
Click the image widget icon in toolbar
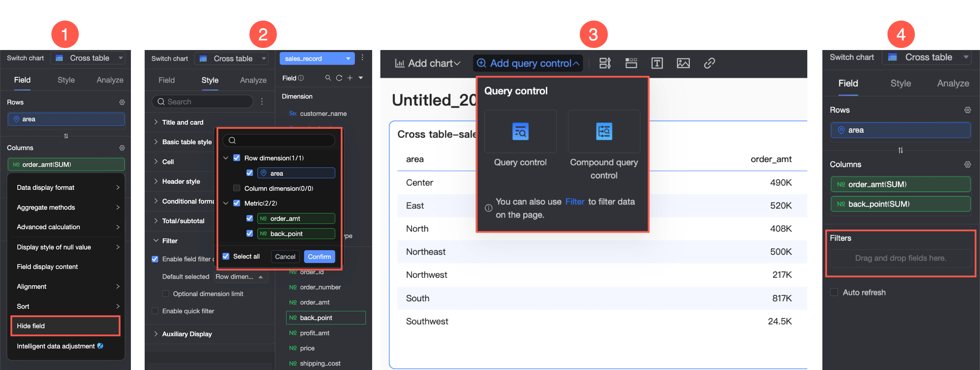[x=683, y=63]
